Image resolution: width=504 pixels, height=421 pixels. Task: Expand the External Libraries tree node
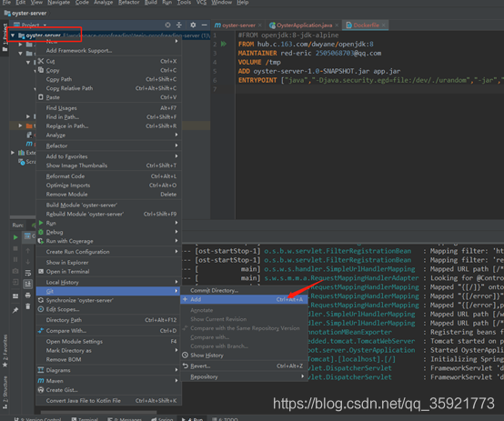click(x=13, y=153)
